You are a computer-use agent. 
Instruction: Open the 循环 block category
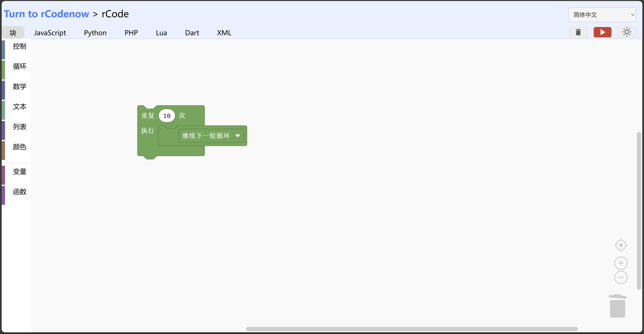[x=19, y=66]
